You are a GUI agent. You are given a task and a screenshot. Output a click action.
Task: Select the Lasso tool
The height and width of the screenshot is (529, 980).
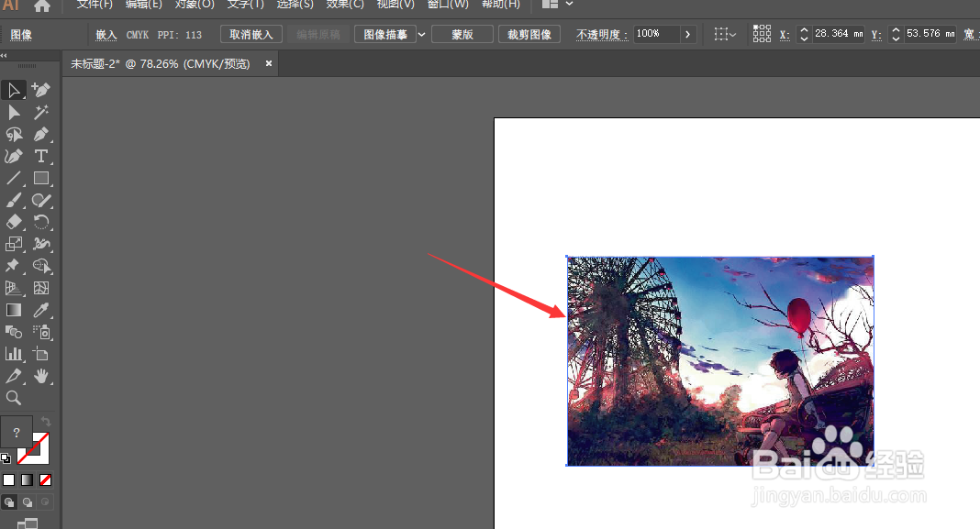coord(14,134)
